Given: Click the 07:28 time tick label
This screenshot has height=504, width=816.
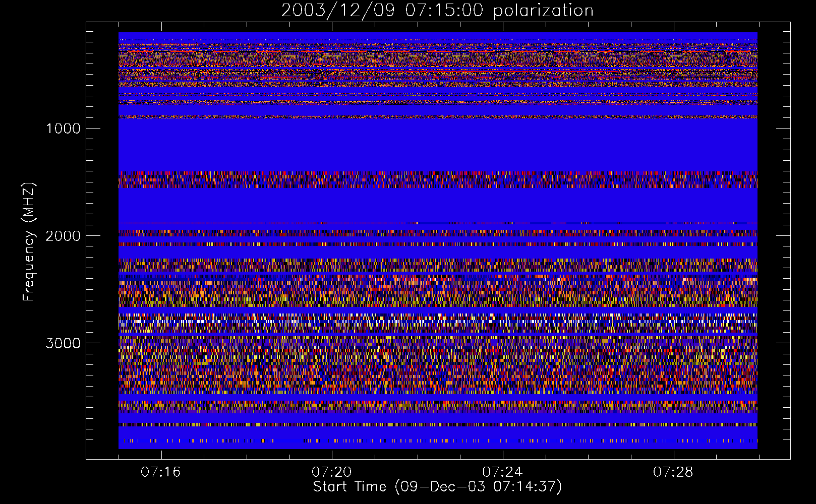Looking at the screenshot, I should point(673,472).
